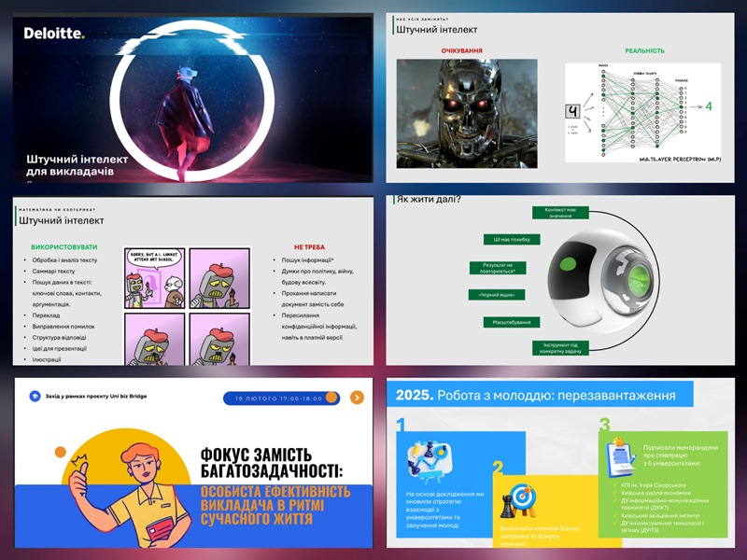The height and width of the screenshot is (560, 747).
Task: Click the dancer in VR headset inside the white ring
Action: (x=186, y=121)
